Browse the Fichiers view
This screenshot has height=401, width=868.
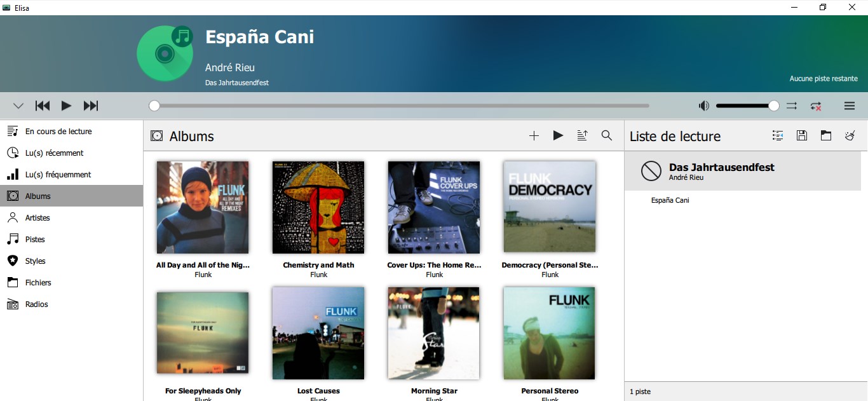(x=71, y=283)
